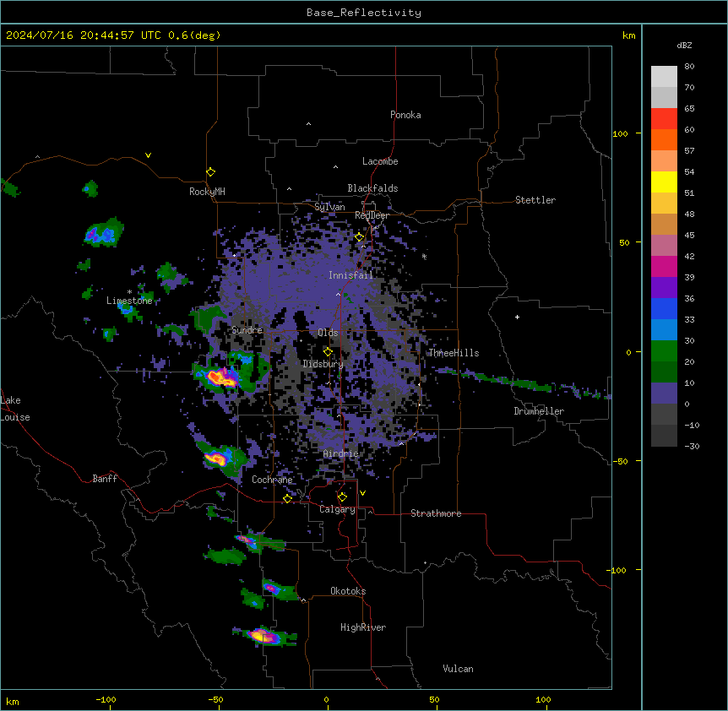The width and height of the screenshot is (728, 711).
Task: Click the yellow v marker northeast of Calgary
Action: [362, 493]
